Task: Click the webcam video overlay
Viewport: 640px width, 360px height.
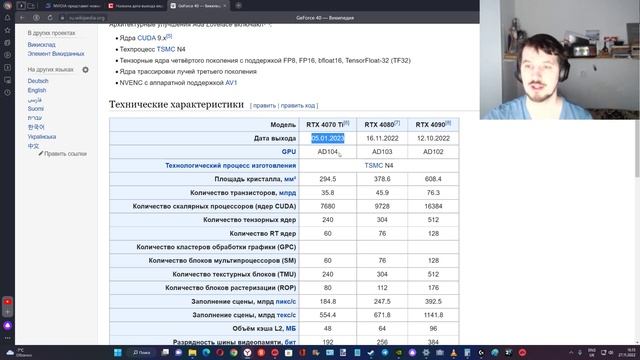Action: 560,60
